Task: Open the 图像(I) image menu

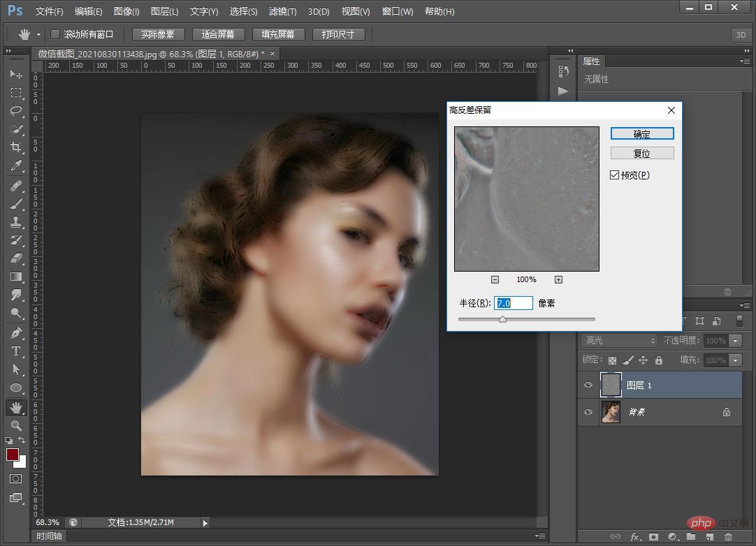Action: click(x=126, y=12)
